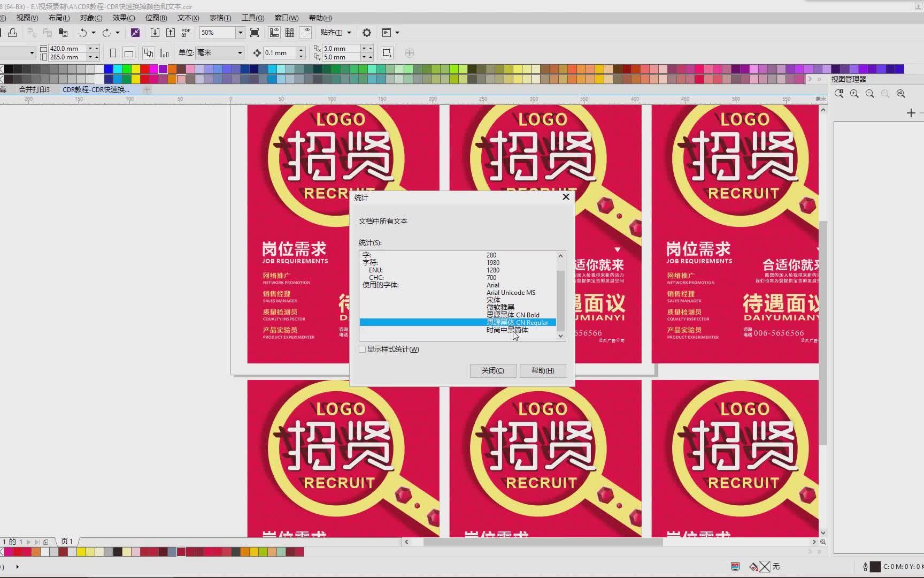The image size is (924, 578).
Task: Expand the color palette with double chevron
Action: click(819, 79)
